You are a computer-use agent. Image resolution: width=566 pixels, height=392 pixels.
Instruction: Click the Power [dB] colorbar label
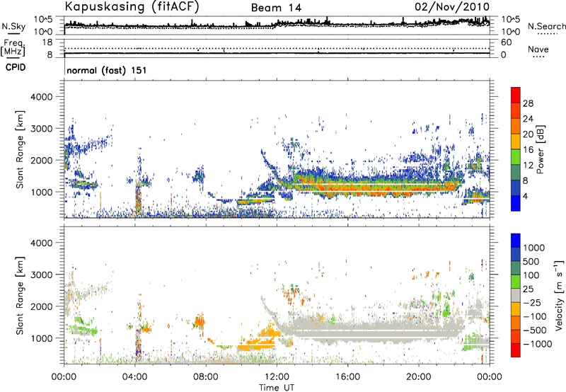click(540, 149)
